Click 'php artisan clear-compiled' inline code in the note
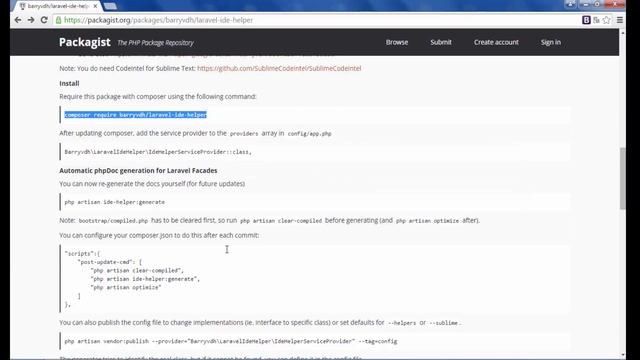This screenshot has height=360, width=640. (281, 220)
